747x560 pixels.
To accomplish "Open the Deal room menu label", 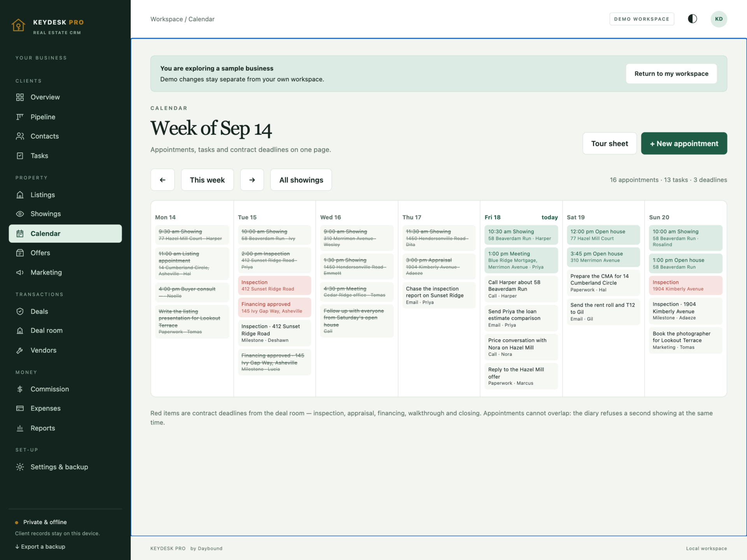I will 47,331.
